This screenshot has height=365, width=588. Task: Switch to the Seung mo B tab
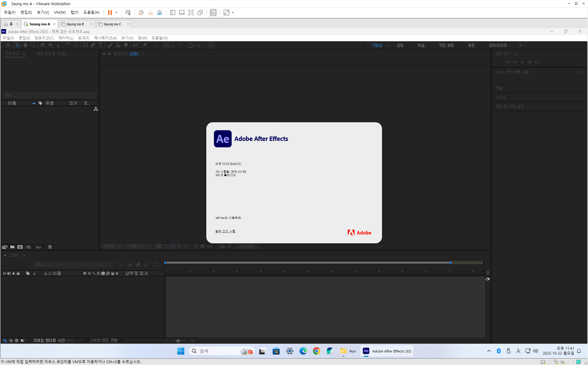click(x=75, y=24)
